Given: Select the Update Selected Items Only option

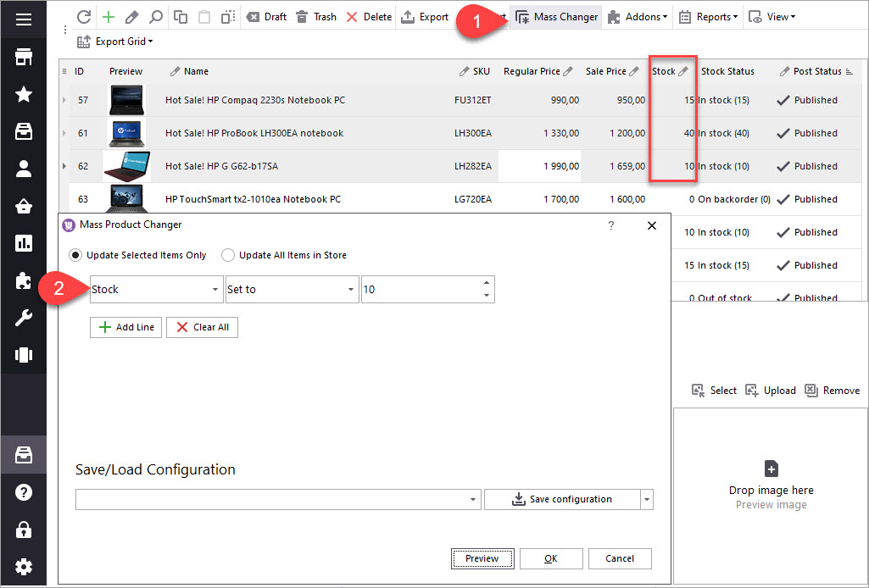Looking at the screenshot, I should [x=77, y=256].
